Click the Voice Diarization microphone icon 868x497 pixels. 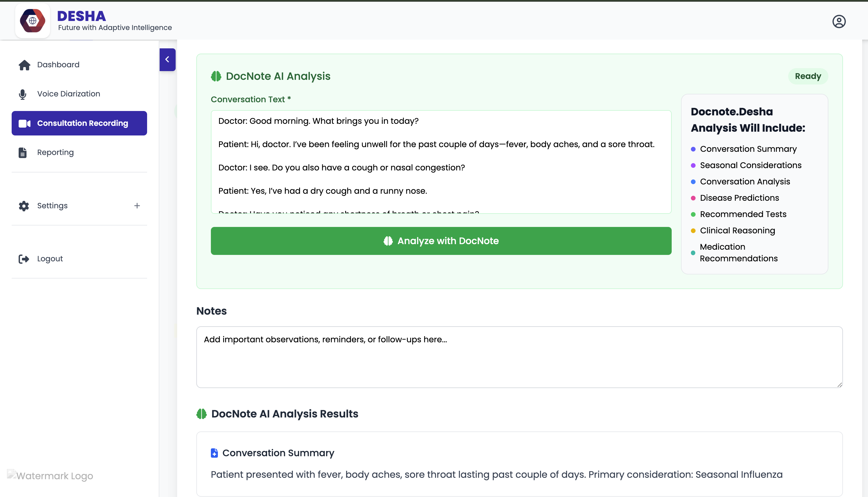point(22,94)
